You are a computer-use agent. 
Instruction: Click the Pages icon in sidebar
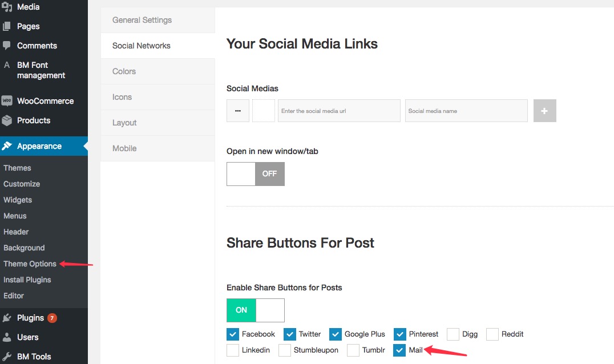coord(7,26)
